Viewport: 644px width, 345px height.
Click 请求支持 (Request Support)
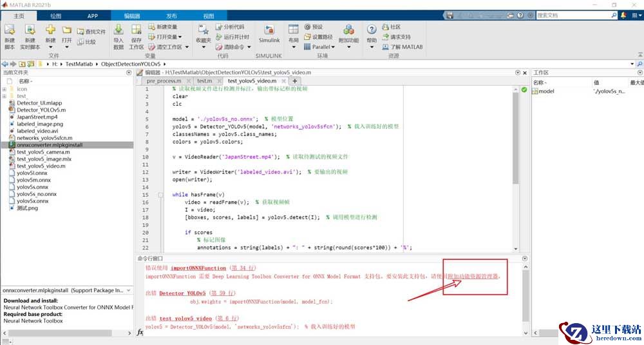point(396,37)
